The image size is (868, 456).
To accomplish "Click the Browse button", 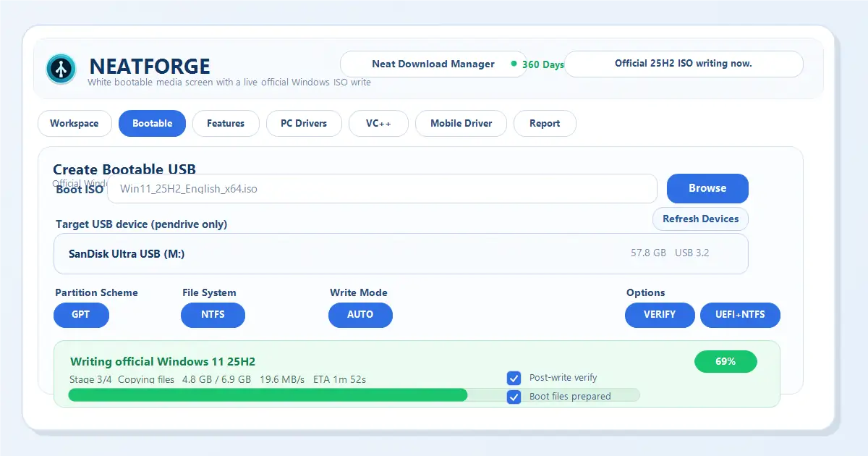I will click(707, 188).
